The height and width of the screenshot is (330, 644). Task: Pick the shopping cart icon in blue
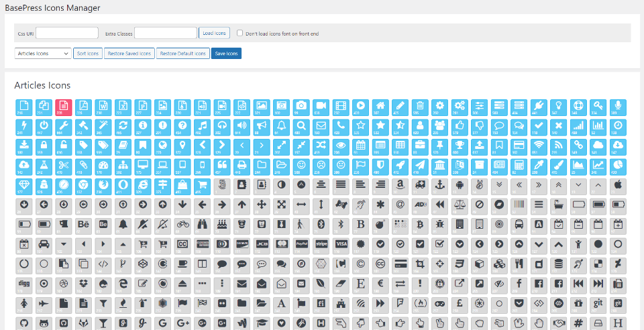pos(202,185)
